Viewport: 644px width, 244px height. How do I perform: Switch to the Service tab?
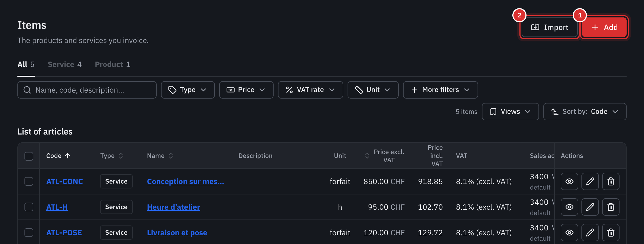pos(65,65)
